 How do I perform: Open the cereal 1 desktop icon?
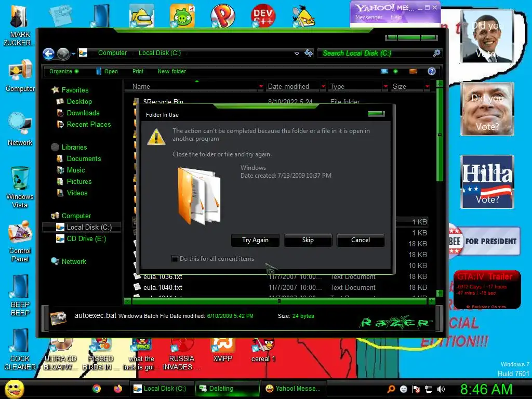pyautogui.click(x=263, y=350)
